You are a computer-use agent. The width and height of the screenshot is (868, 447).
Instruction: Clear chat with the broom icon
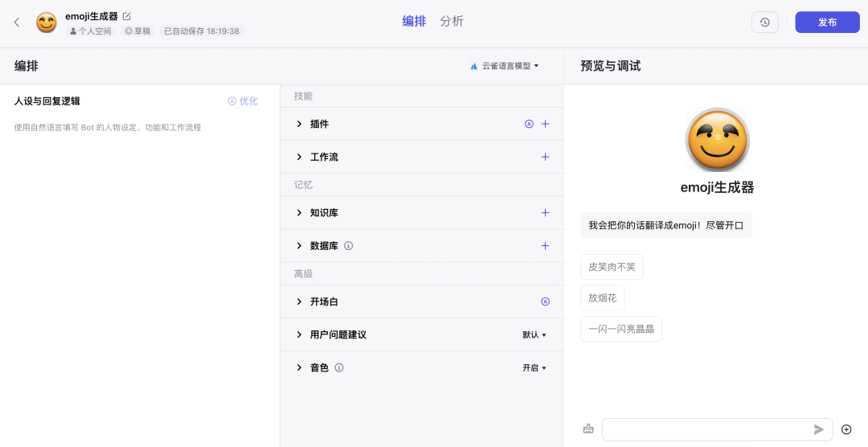pos(588,429)
